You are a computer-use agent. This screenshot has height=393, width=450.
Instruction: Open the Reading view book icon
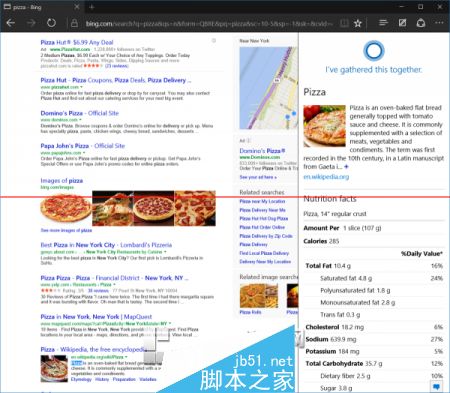point(344,23)
